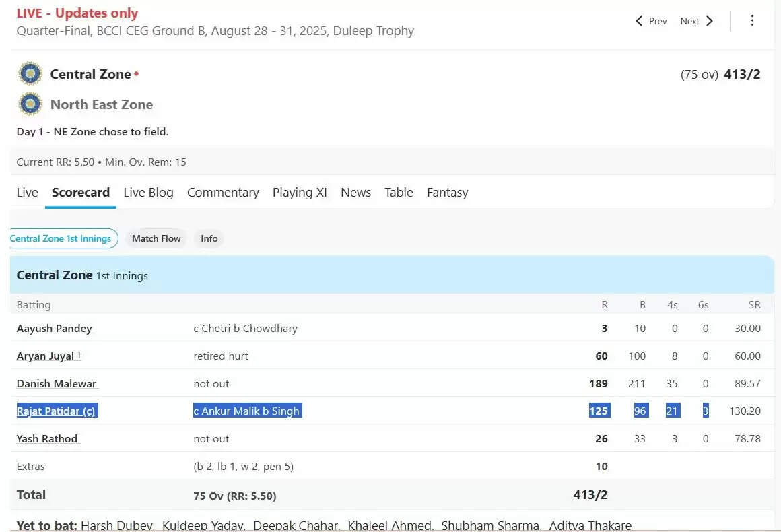781x532 pixels.
Task: Select Central Zone 1st Innings pill
Action: 64,238
